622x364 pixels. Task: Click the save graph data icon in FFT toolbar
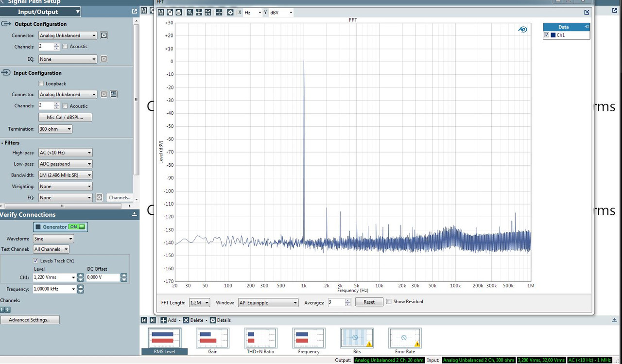click(160, 12)
